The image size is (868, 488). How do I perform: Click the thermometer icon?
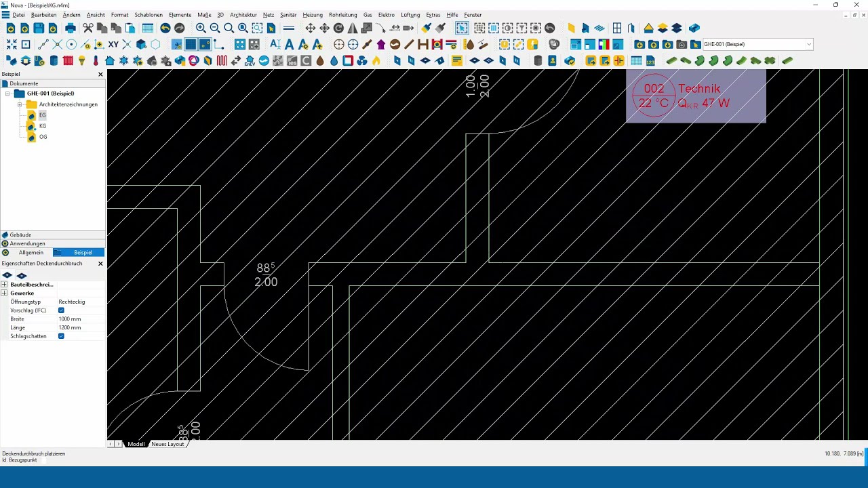(96, 60)
